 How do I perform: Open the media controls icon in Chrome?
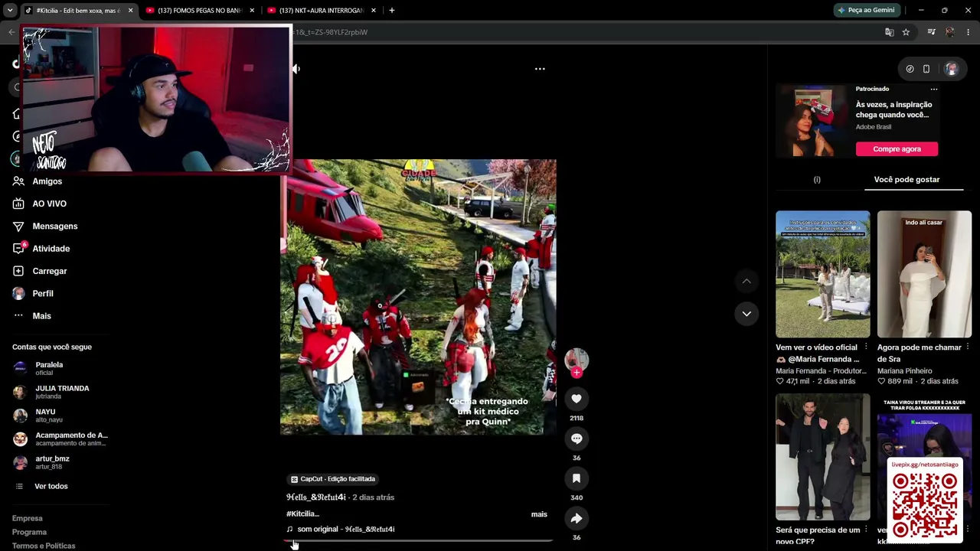coord(931,32)
